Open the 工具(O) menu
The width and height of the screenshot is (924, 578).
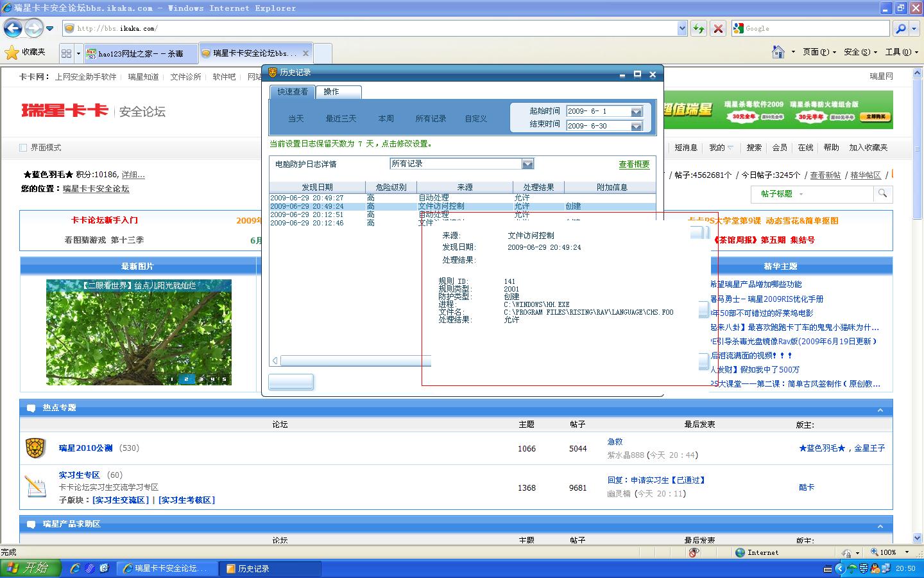901,52
